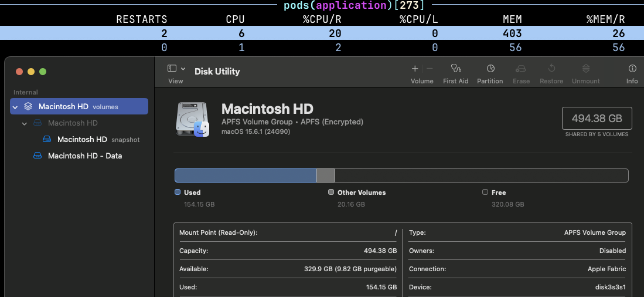Click the Internal sidebar section header

point(25,92)
